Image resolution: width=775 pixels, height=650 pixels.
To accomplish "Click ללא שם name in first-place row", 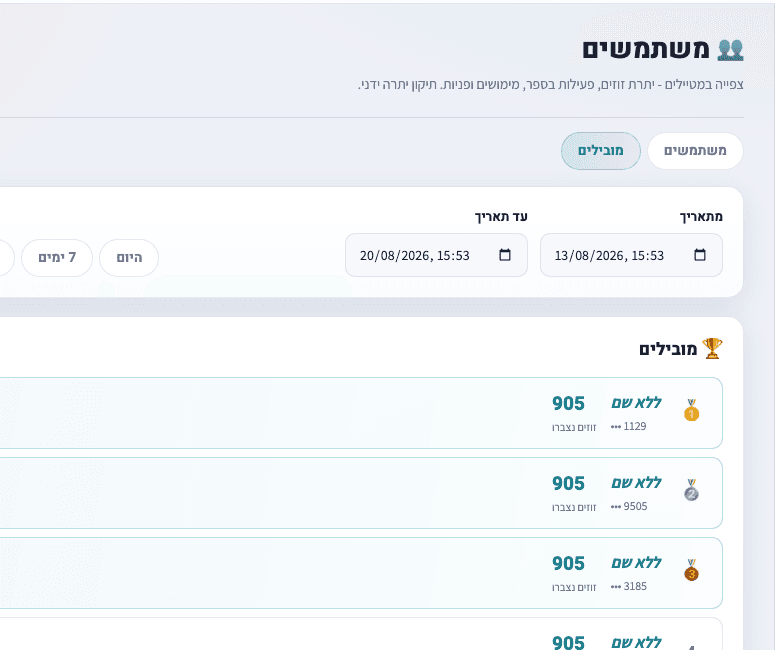I will click(636, 403).
